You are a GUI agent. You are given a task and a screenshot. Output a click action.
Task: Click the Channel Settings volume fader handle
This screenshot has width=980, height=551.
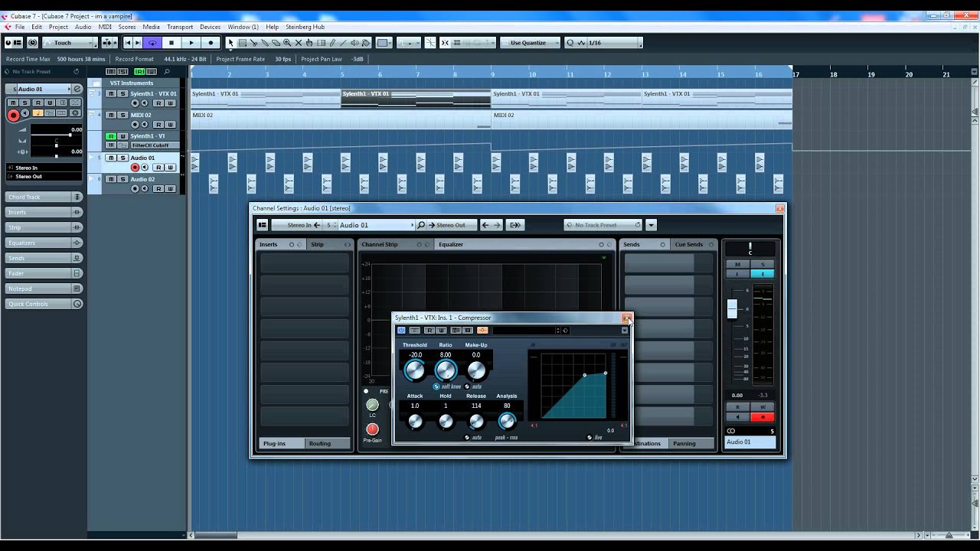(732, 308)
